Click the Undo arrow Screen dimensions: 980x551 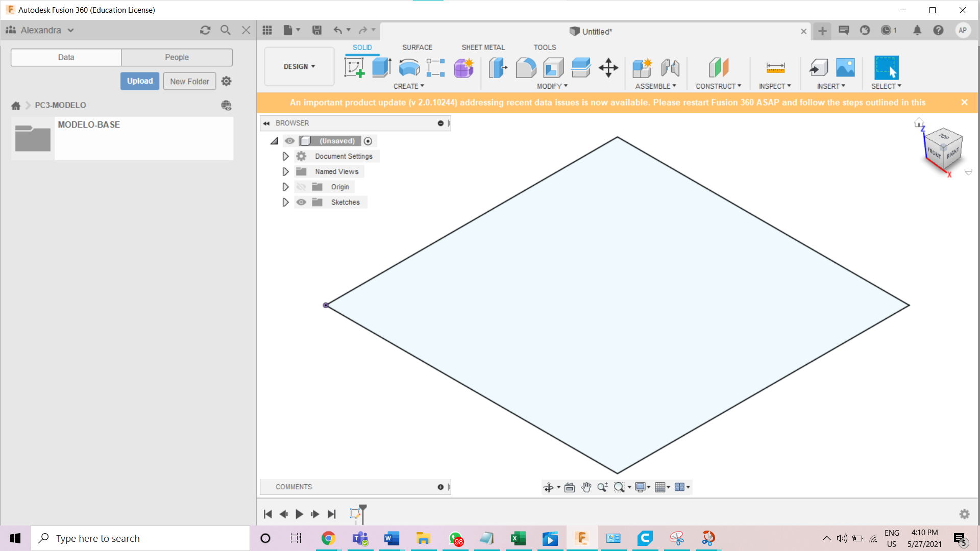click(x=337, y=30)
